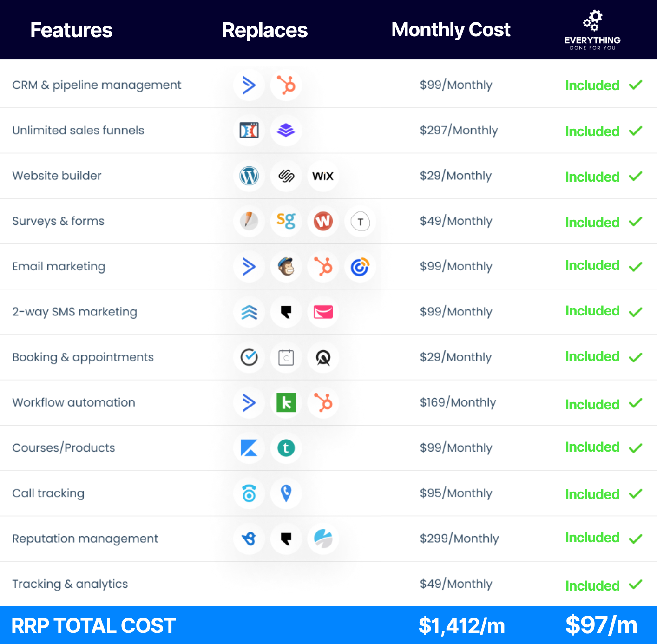
Task: Click the Wix logo icon
Action: click(x=323, y=176)
